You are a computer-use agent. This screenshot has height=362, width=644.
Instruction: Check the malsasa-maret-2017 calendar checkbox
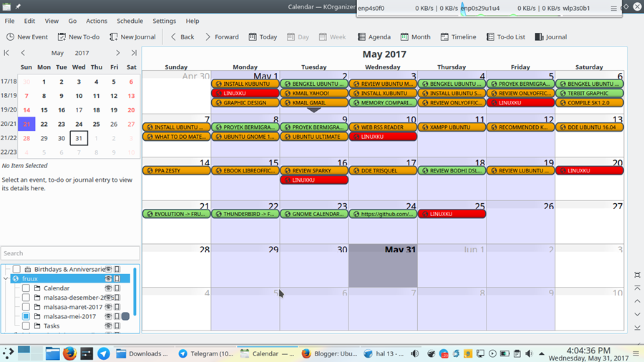tap(26, 307)
